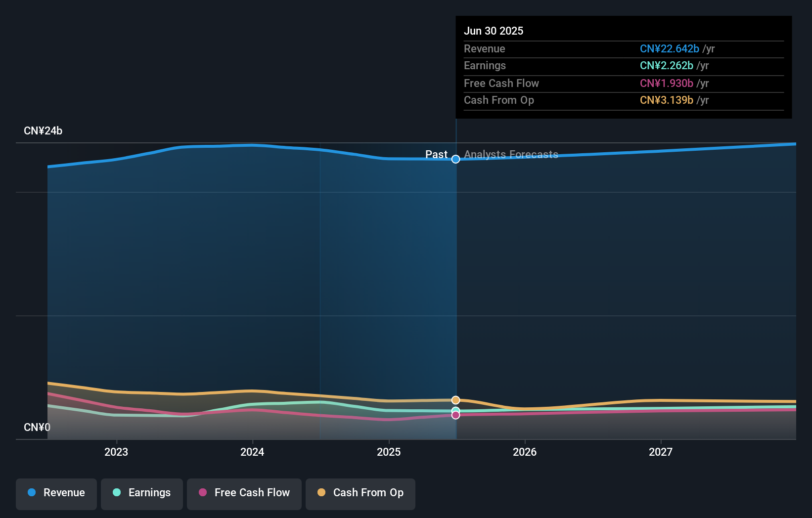Click the CN¥2.262b Earnings value

666,66
